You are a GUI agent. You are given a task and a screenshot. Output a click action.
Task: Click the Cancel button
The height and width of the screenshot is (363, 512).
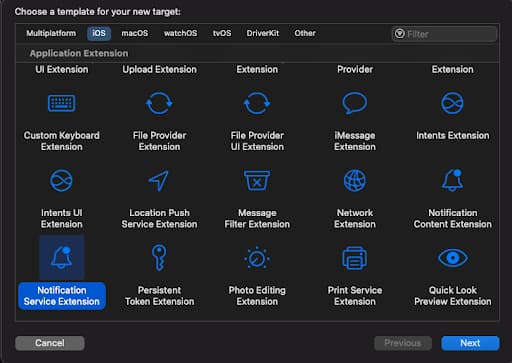[50, 343]
